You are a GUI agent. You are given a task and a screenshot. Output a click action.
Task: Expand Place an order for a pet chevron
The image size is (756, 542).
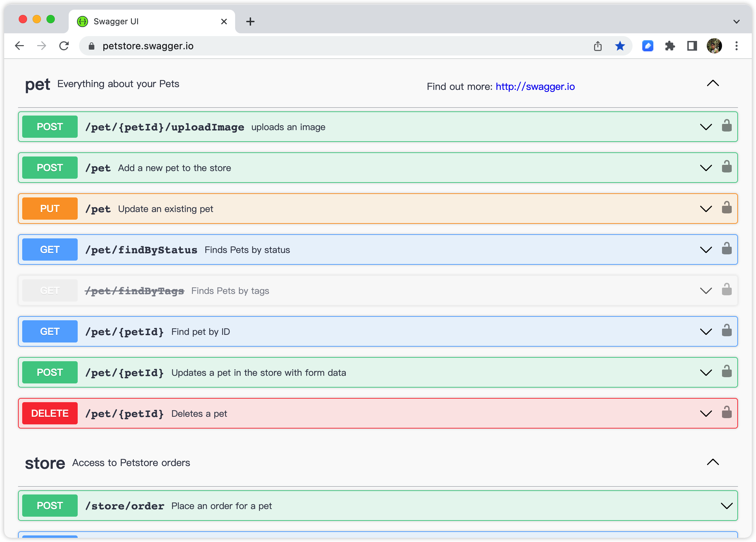727,506
